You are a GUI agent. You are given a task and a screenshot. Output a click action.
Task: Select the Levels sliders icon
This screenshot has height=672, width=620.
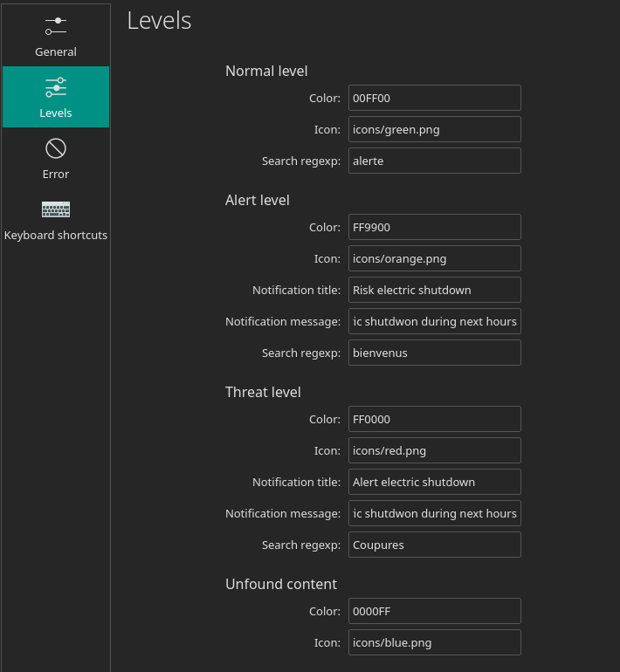(x=56, y=87)
